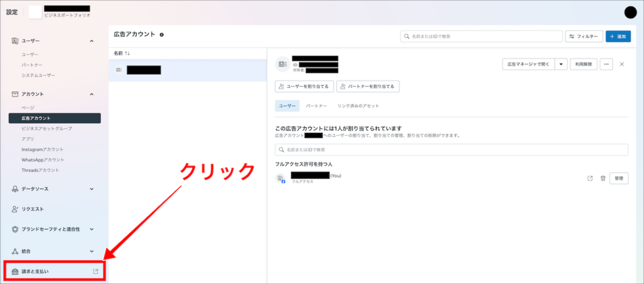Click フルアクセス許可を持つ人 heading text
Viewport: 644px width, 284px height.
304,164
